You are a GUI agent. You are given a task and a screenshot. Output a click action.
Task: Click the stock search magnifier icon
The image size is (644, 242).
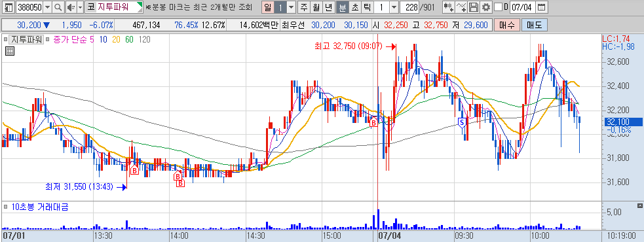pos(58,7)
